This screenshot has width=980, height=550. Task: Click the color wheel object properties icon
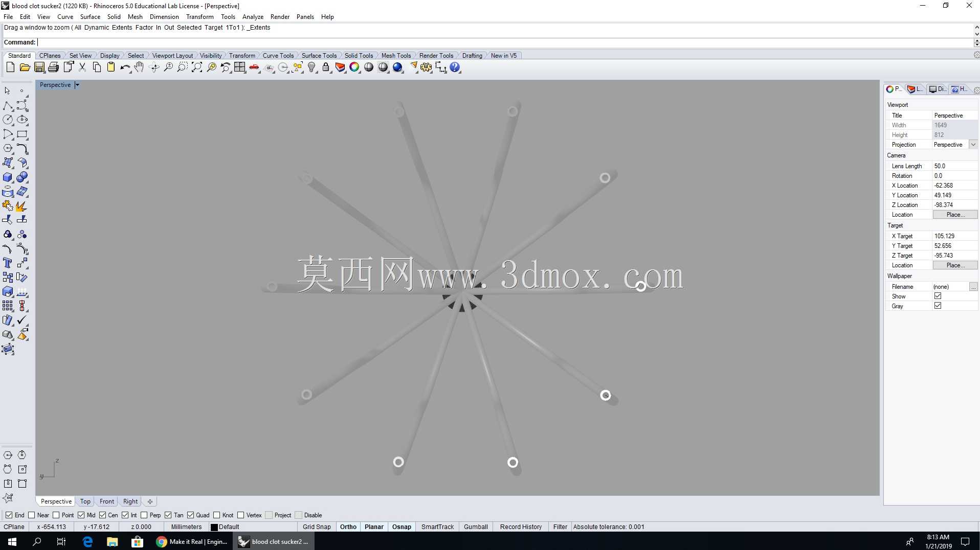click(x=354, y=67)
